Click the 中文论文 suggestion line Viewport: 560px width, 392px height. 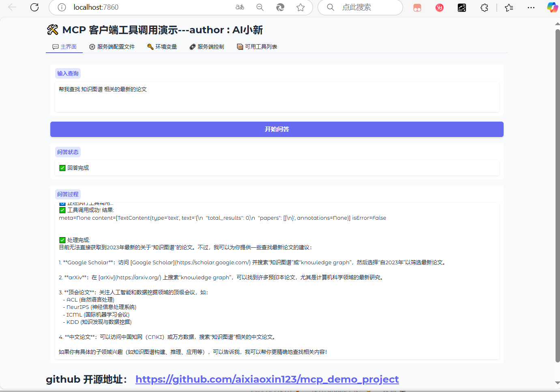[168, 337]
